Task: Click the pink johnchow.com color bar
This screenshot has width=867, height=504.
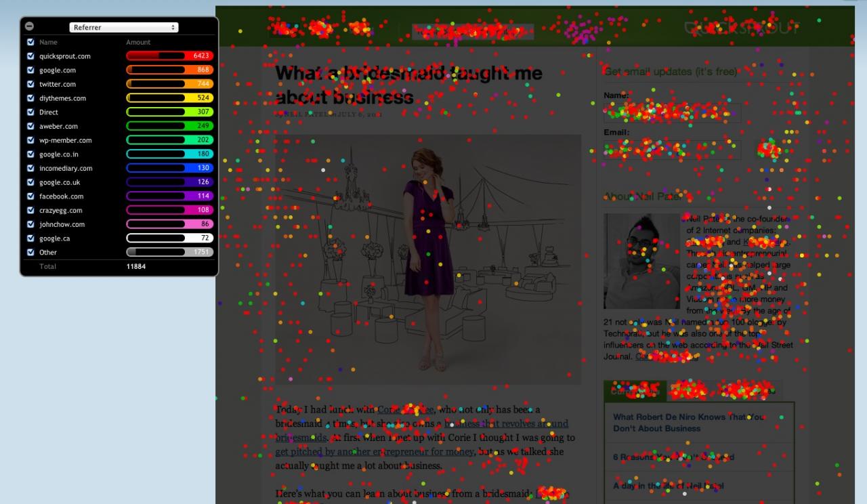Action: point(169,224)
